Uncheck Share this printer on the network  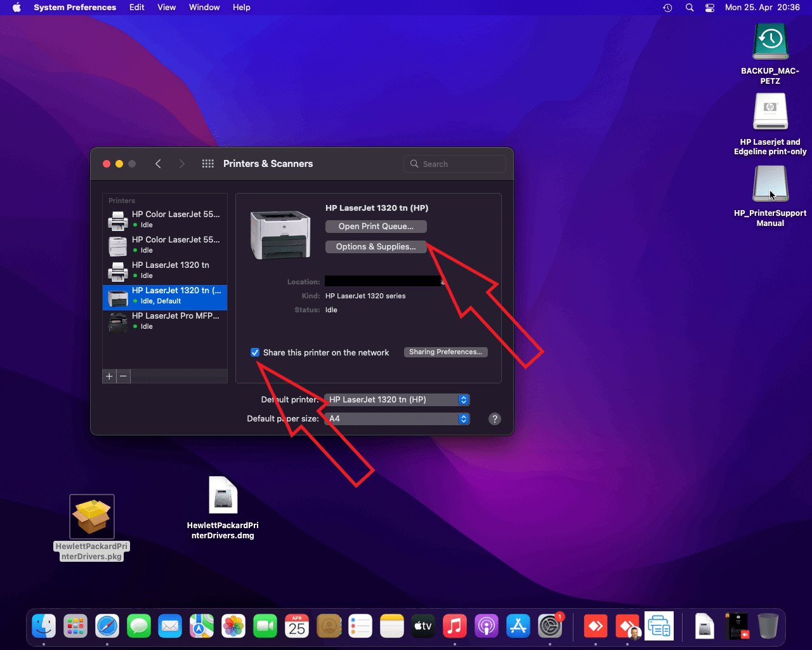point(255,352)
